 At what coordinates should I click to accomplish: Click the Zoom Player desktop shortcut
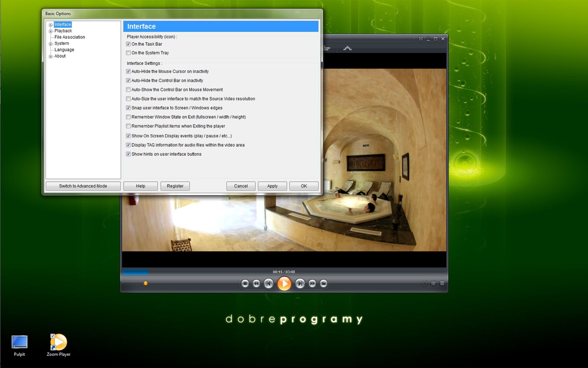58,345
